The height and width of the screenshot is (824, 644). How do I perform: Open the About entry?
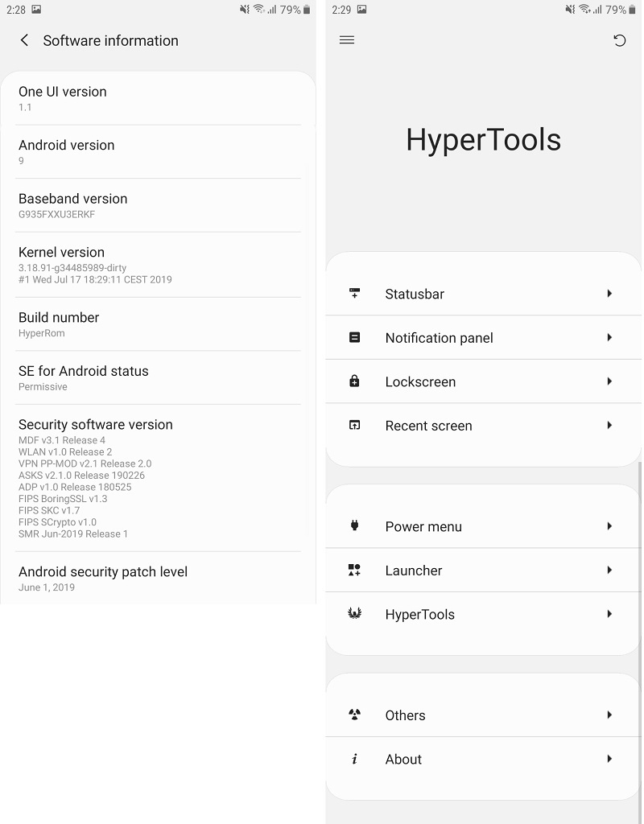click(483, 758)
